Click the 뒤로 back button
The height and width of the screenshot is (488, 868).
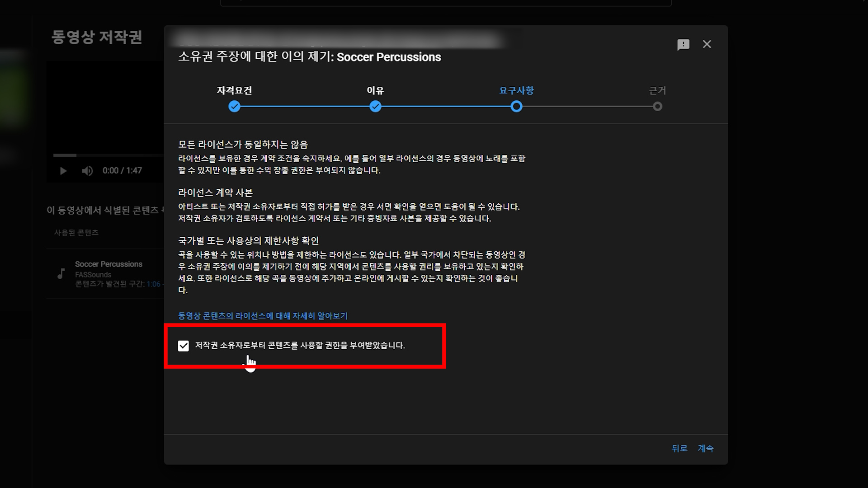679,448
